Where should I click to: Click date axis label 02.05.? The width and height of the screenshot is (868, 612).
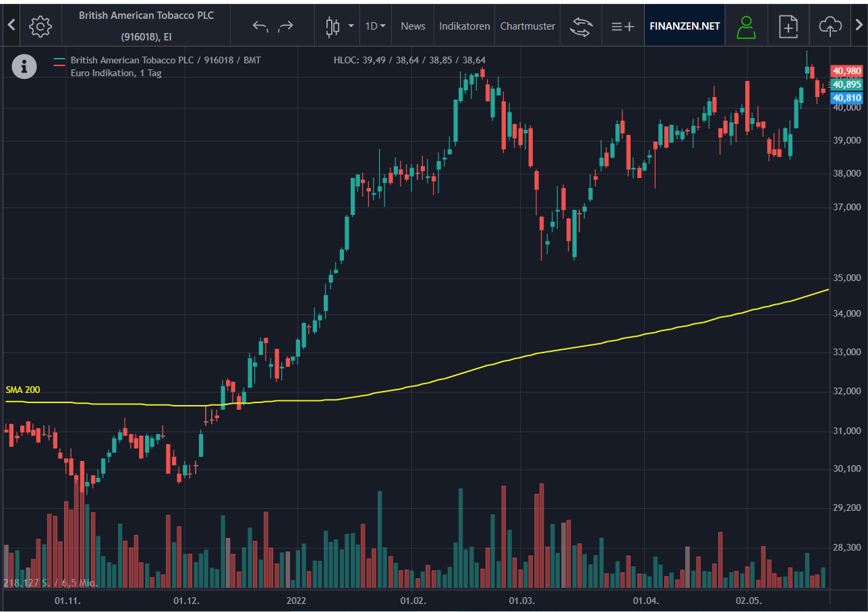click(749, 601)
